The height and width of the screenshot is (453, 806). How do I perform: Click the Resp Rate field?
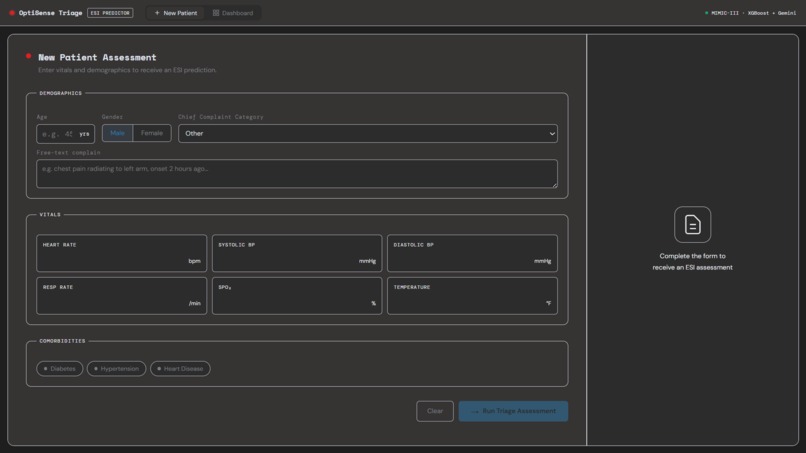(x=122, y=296)
